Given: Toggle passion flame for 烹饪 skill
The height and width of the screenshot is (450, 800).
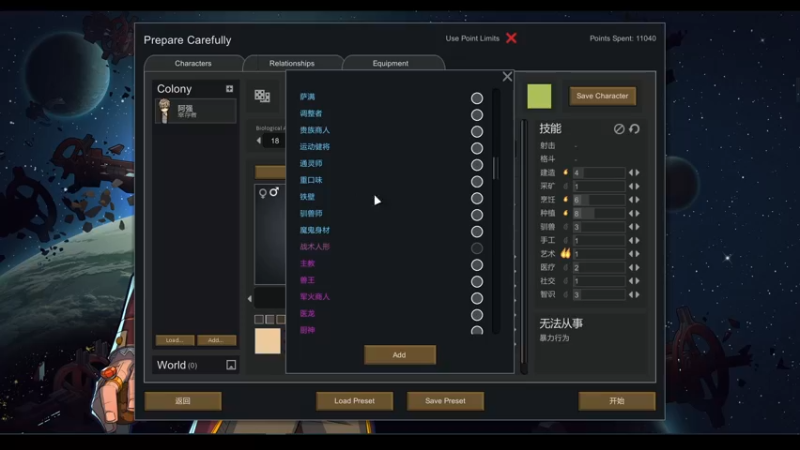Looking at the screenshot, I should (x=565, y=199).
